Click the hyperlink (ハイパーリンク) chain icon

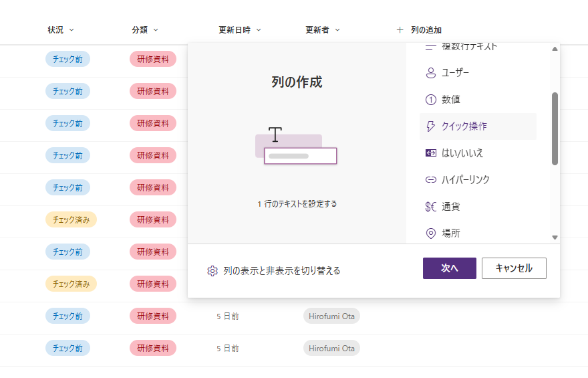coord(431,180)
